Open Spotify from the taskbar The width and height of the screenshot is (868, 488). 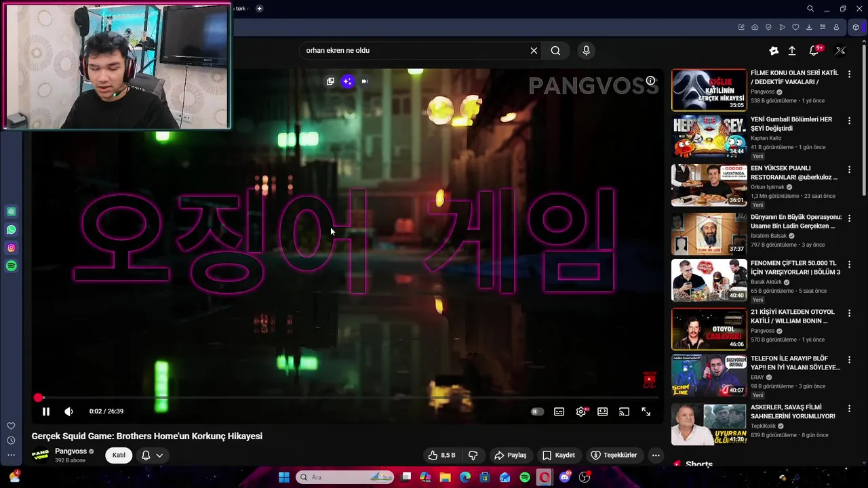point(525,477)
